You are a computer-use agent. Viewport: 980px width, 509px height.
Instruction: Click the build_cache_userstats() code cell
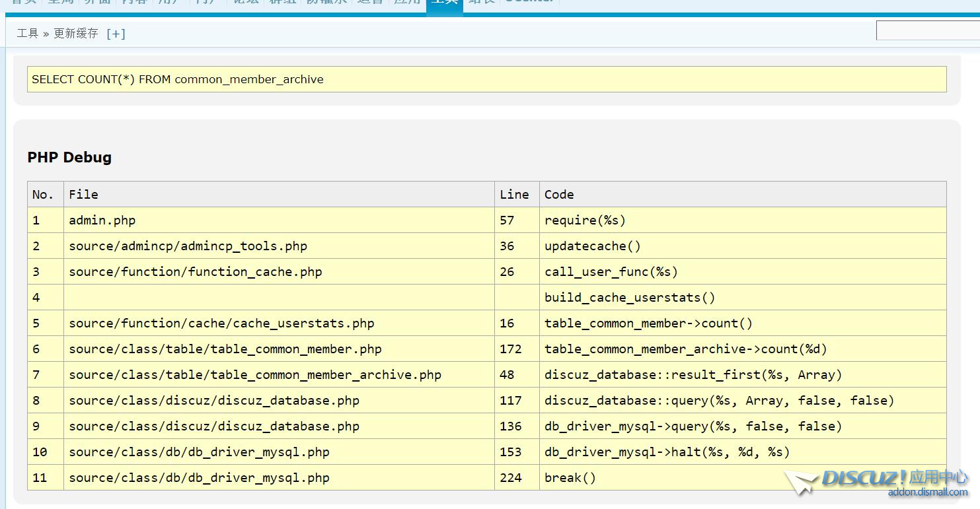click(630, 298)
